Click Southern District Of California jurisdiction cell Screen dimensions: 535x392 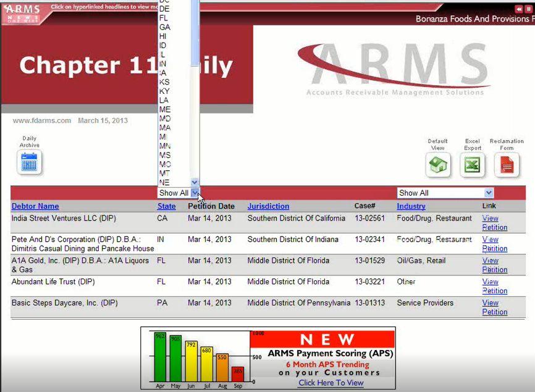click(x=296, y=218)
